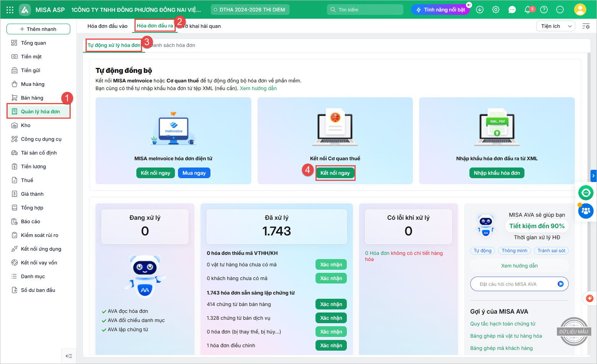The height and width of the screenshot is (364, 597).
Task: Open the user avatar profile
Action: coord(580,10)
